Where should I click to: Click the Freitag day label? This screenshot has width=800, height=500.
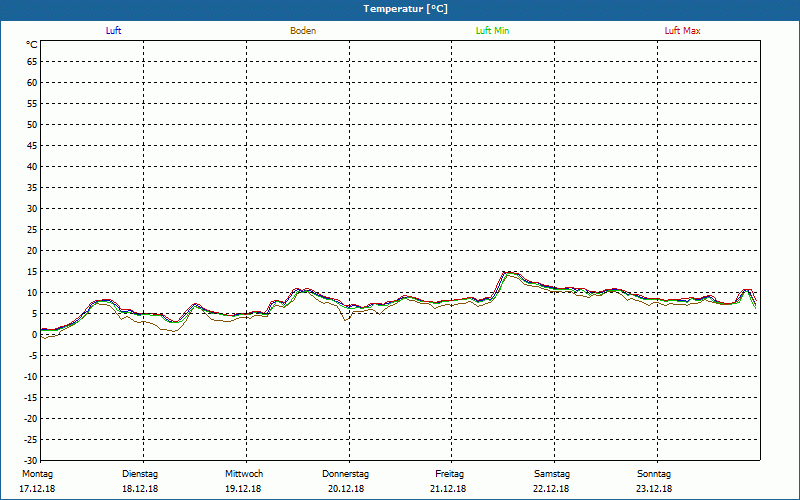click(x=449, y=474)
